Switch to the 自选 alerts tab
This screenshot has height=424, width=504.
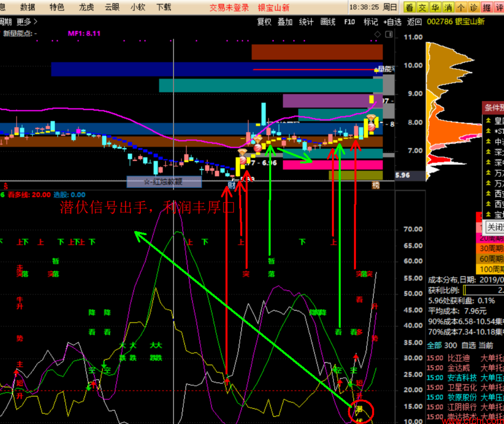pos(469,345)
